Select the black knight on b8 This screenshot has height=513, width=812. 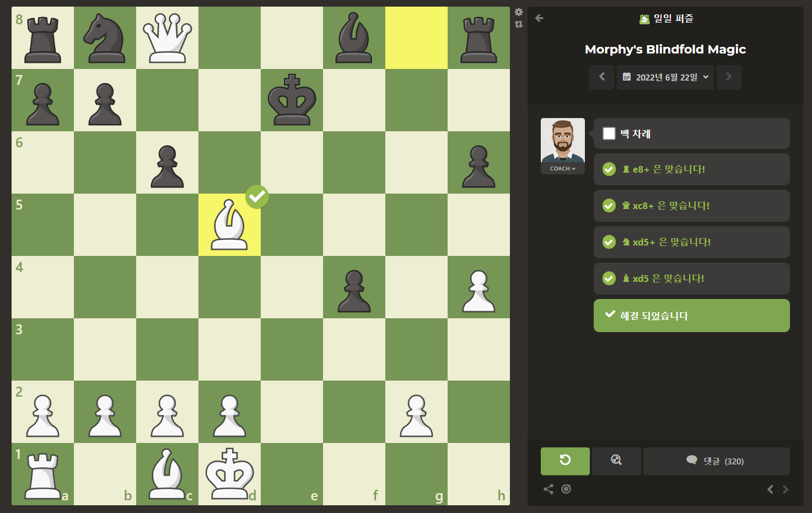(x=105, y=38)
